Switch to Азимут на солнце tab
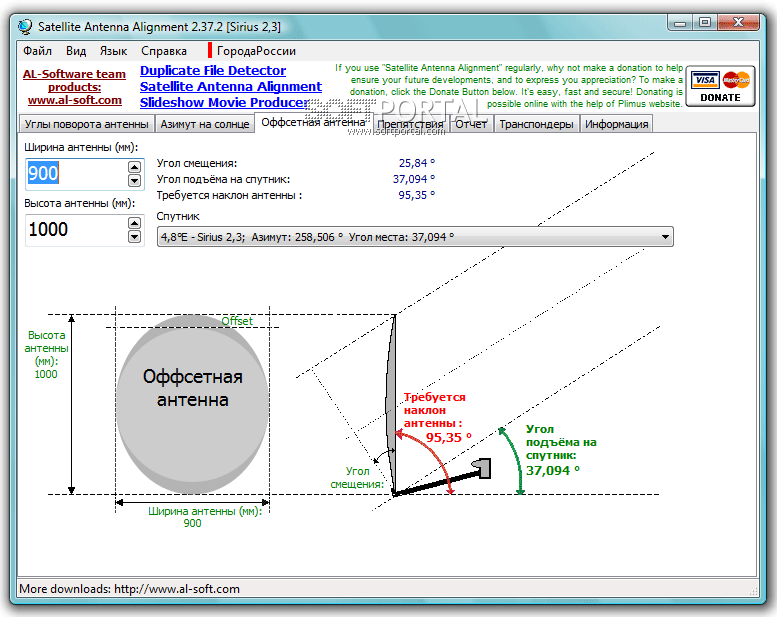This screenshot has height=617, width=777. pos(205,124)
